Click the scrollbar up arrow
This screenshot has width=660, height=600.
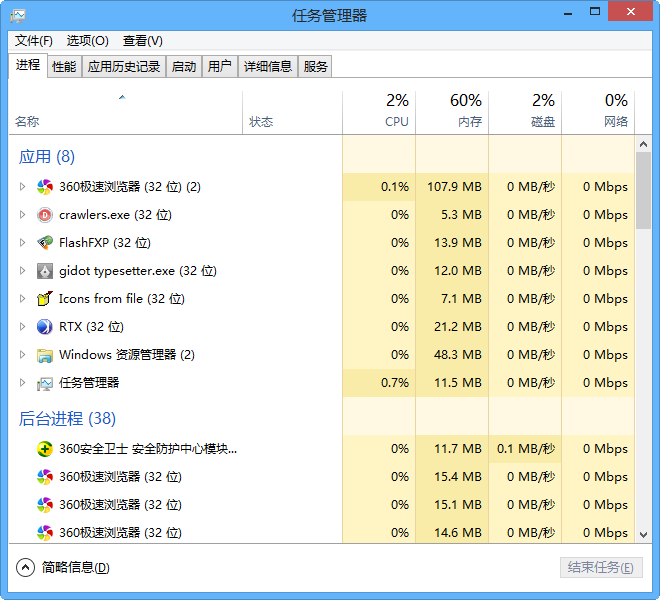(643, 144)
